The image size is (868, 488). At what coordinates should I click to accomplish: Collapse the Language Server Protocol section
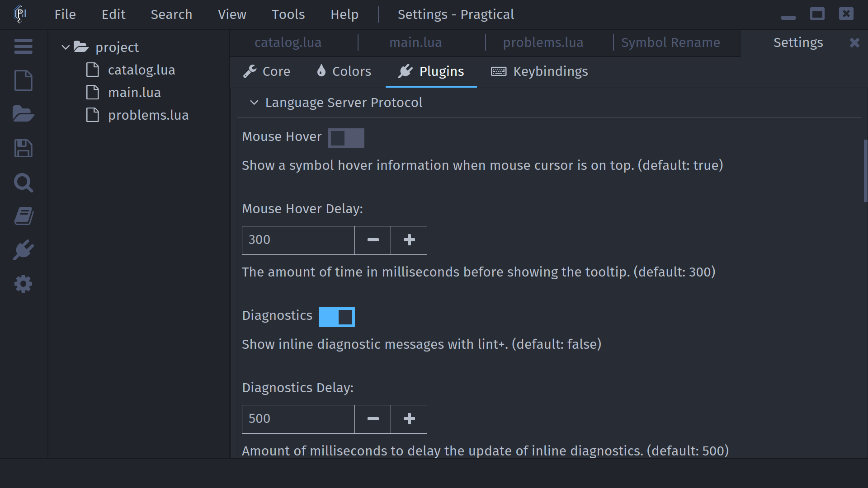click(254, 103)
